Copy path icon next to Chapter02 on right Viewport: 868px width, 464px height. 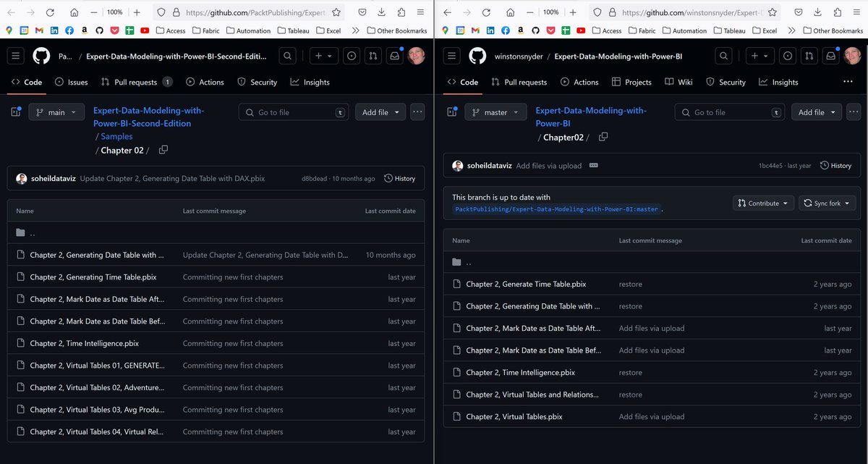(x=603, y=137)
